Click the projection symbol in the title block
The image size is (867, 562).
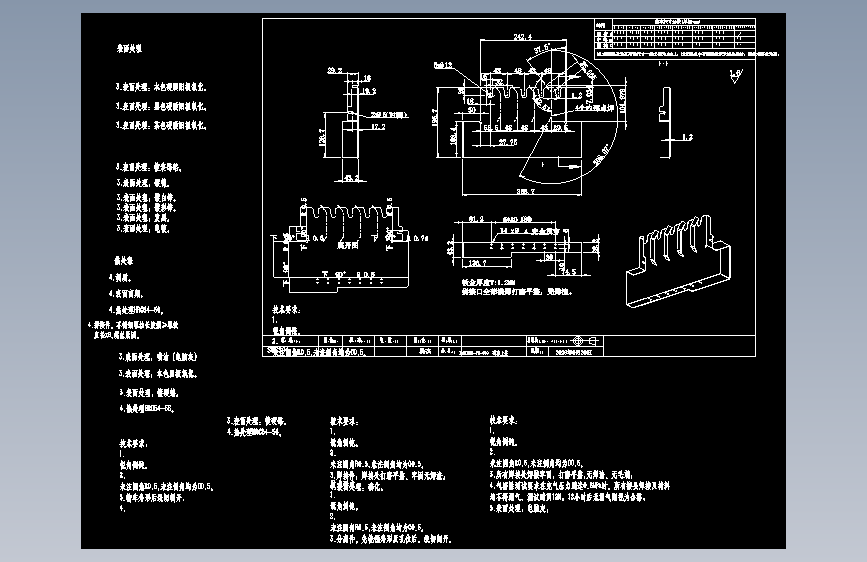(584, 341)
